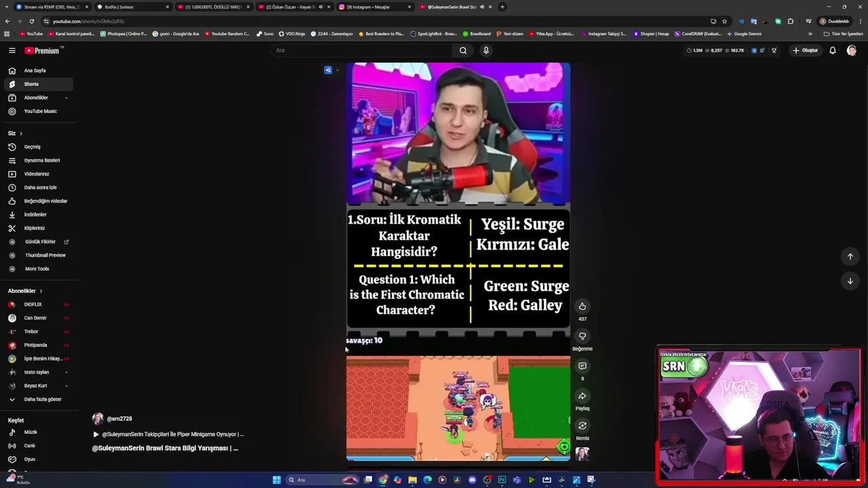Open the Chrome profile button 'Duraklatıldı'
This screenshot has height=488, width=868.
point(834,21)
